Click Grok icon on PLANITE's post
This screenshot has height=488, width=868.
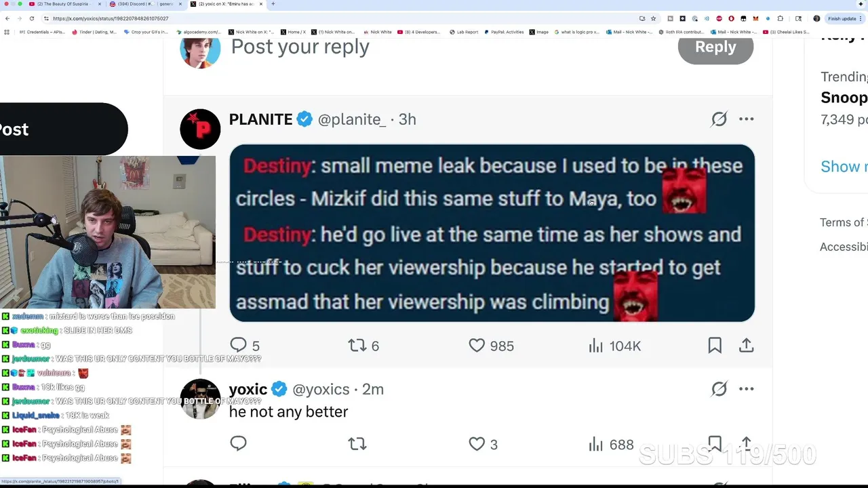click(719, 119)
